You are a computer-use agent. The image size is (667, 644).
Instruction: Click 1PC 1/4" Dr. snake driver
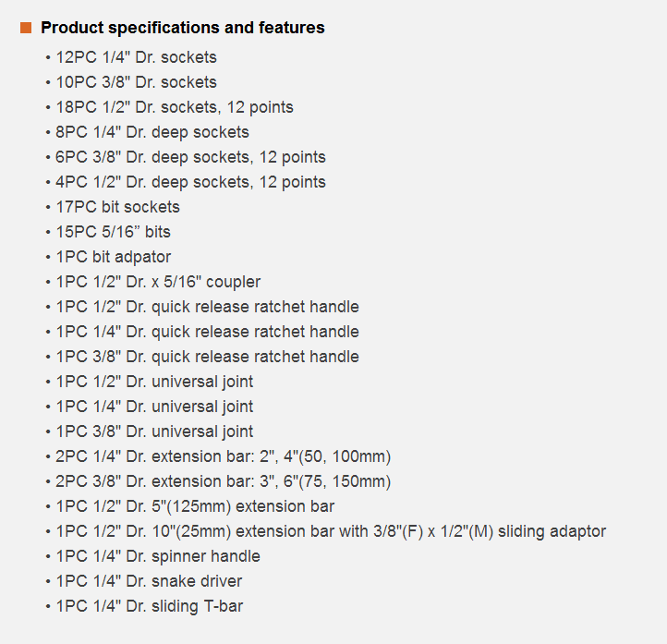[x=149, y=581]
